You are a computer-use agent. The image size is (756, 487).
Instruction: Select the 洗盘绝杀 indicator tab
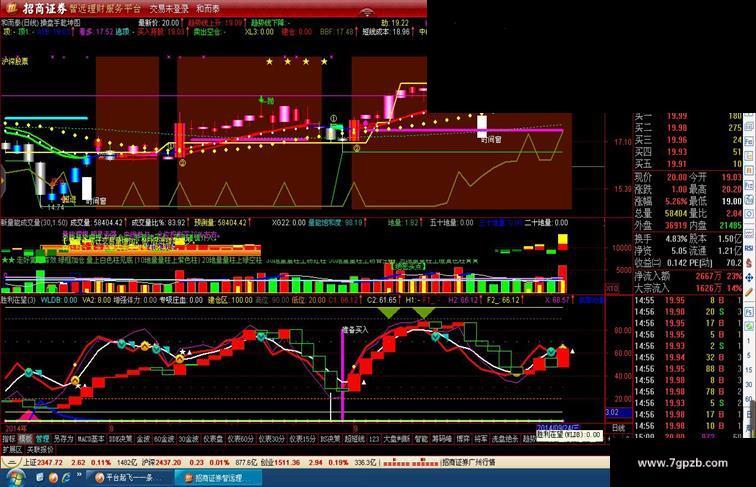pos(505,439)
